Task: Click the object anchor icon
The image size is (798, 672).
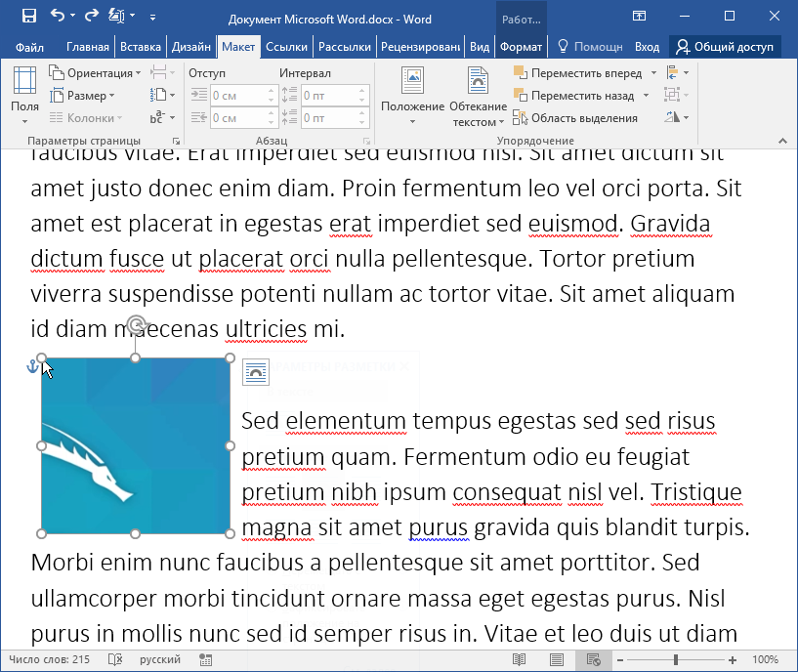Action: coord(32,366)
